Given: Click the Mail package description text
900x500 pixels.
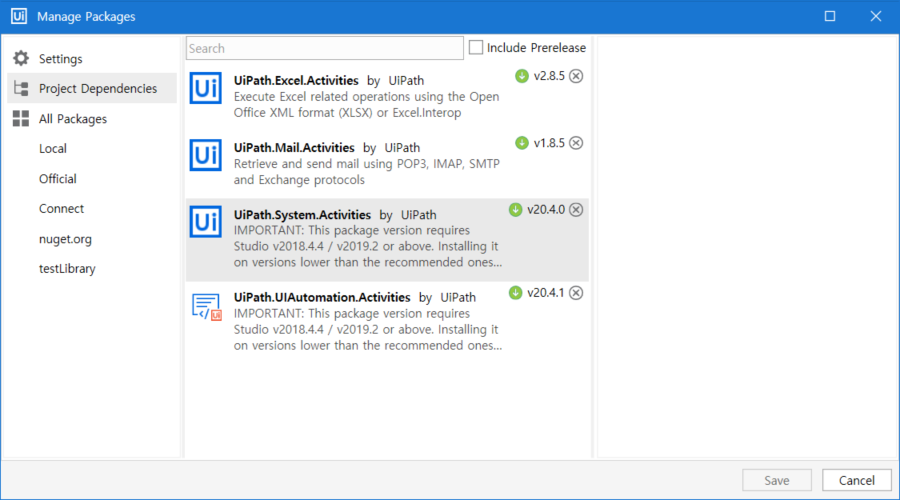Looking at the screenshot, I should point(366,172).
